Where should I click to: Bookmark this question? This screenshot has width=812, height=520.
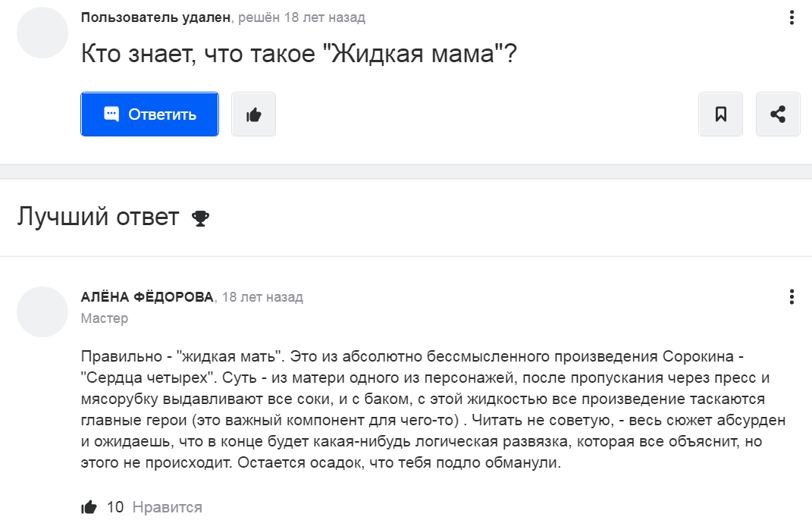click(x=720, y=114)
